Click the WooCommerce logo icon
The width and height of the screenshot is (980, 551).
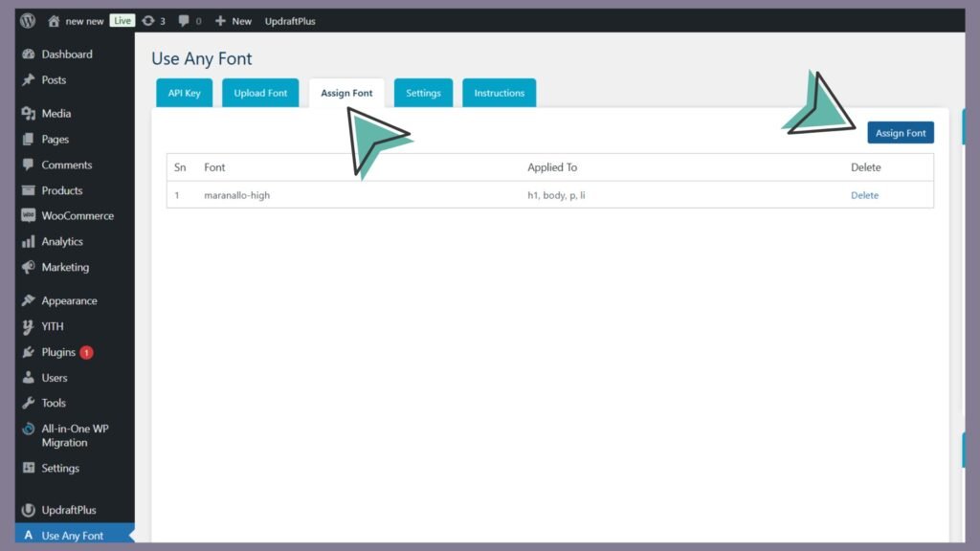point(28,215)
